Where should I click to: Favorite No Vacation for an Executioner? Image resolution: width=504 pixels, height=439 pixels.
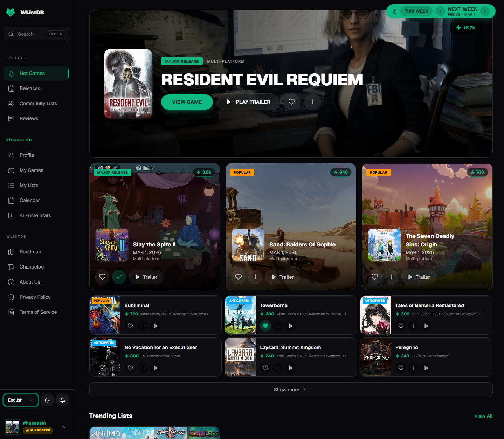pyautogui.click(x=130, y=368)
